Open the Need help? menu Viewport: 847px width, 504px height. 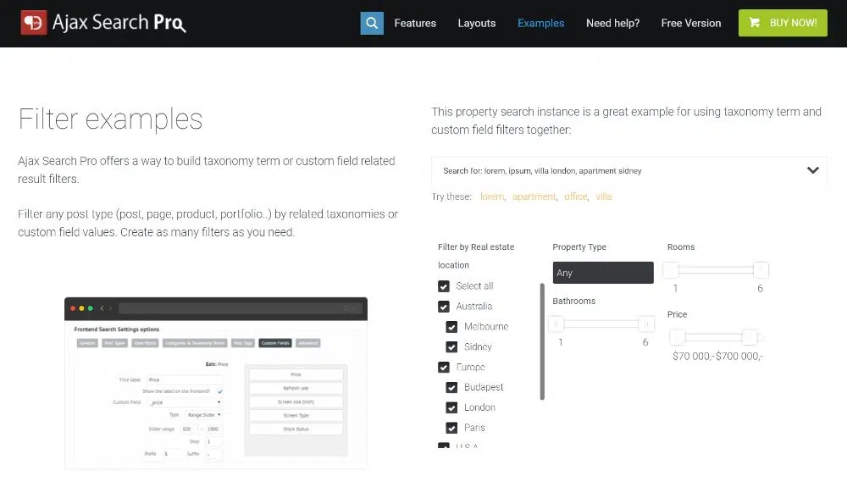[612, 23]
